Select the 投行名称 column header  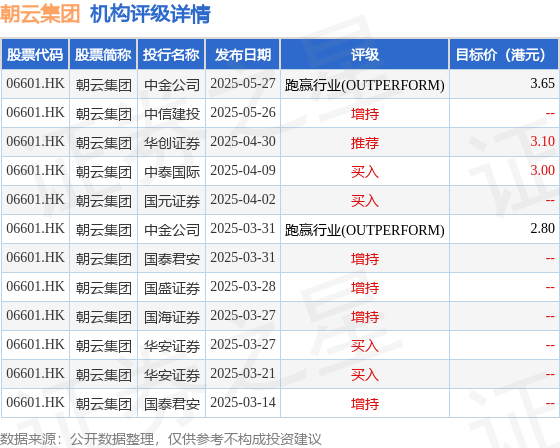171,55
